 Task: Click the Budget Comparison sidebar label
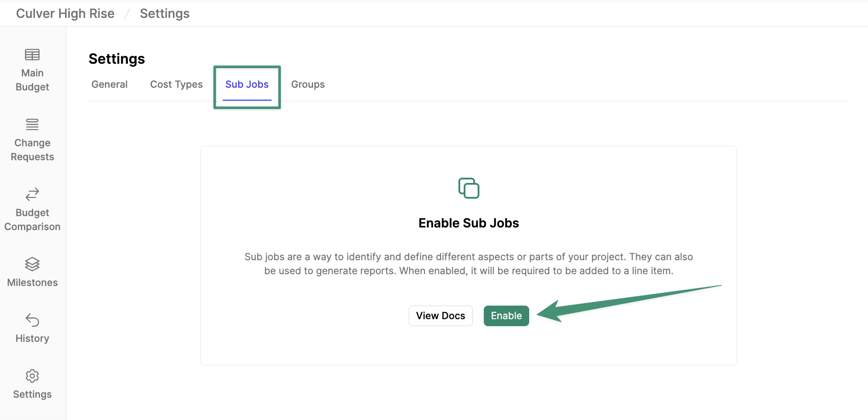click(32, 220)
